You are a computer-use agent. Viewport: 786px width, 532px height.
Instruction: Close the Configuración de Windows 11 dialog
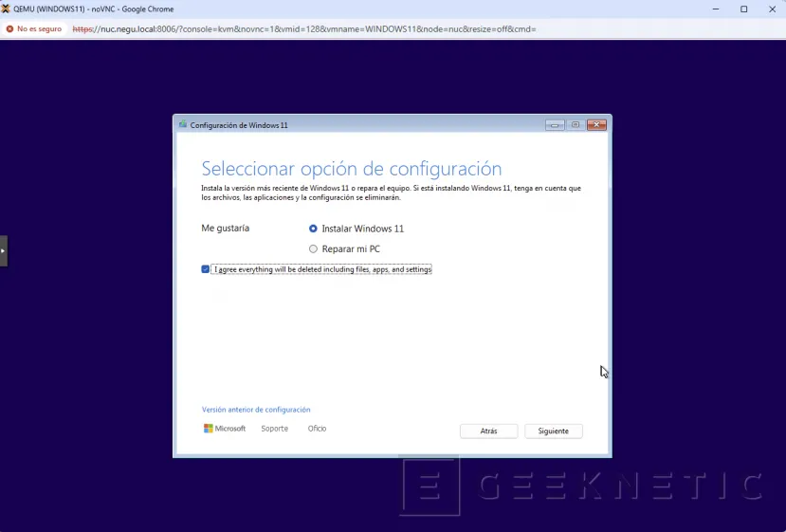pyautogui.click(x=596, y=125)
